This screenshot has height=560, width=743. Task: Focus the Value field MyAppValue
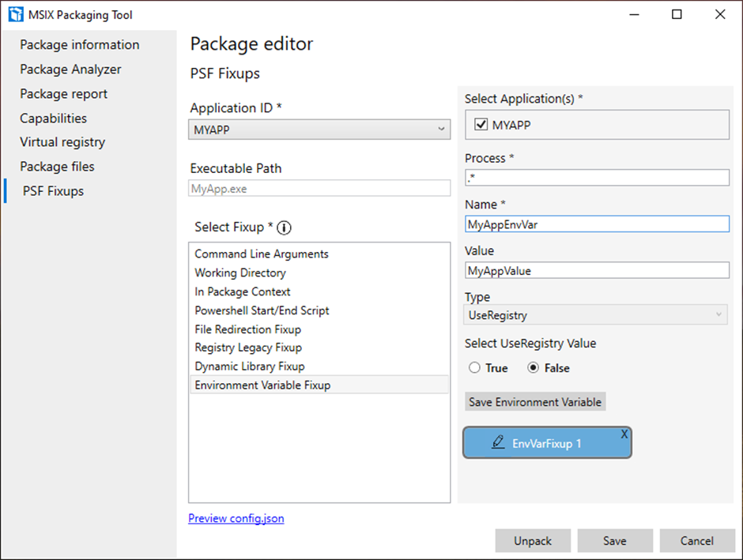(x=597, y=270)
